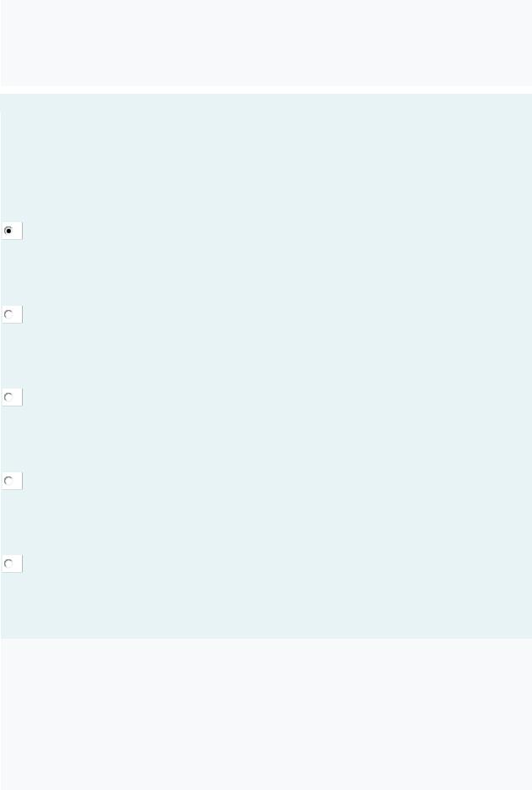Select the last radio button option
Image resolution: width=532 pixels, height=790 pixels.
(x=8, y=564)
